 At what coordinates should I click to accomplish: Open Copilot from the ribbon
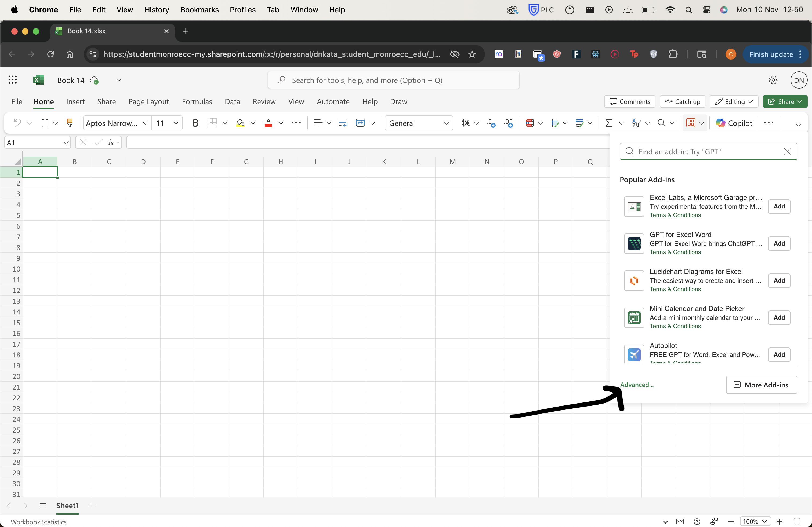coord(734,123)
